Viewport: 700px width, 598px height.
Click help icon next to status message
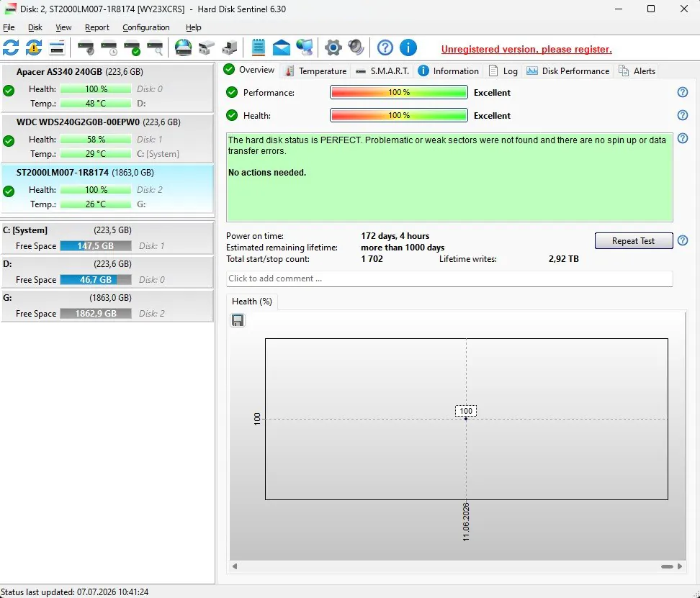(x=682, y=138)
